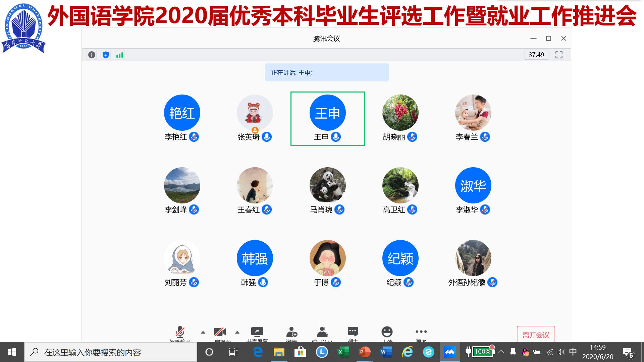
Task: Click 王申's microphone status icon
Action: coord(336,137)
